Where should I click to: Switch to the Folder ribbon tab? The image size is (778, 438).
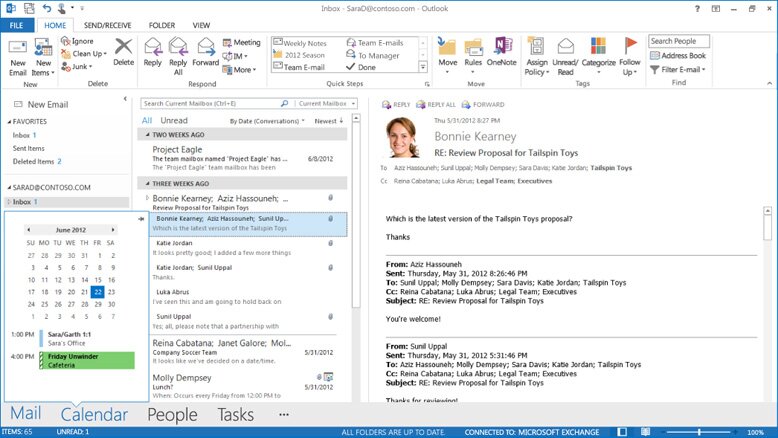pos(162,25)
